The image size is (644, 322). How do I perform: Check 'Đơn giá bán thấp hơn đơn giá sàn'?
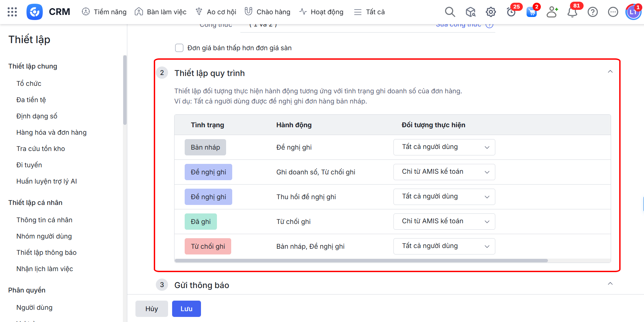click(x=179, y=48)
